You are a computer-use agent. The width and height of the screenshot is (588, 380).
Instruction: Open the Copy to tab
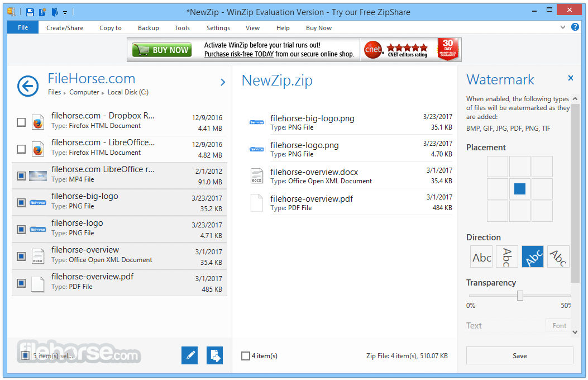pyautogui.click(x=110, y=28)
